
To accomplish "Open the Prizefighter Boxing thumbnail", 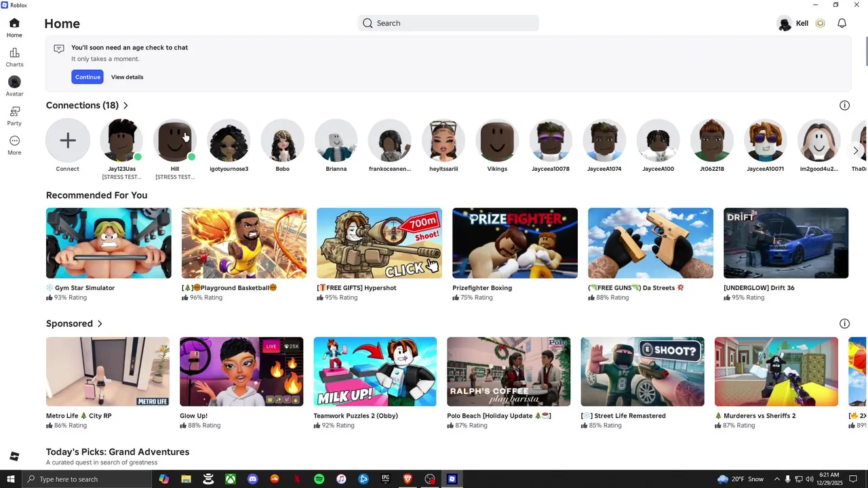I will (515, 243).
